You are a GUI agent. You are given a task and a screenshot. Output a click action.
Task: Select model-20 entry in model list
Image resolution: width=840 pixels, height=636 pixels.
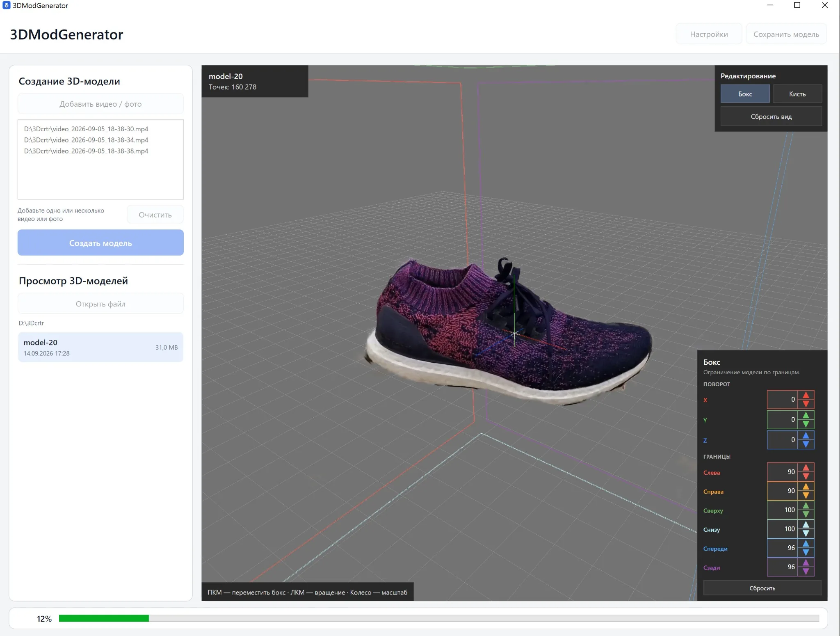click(100, 347)
